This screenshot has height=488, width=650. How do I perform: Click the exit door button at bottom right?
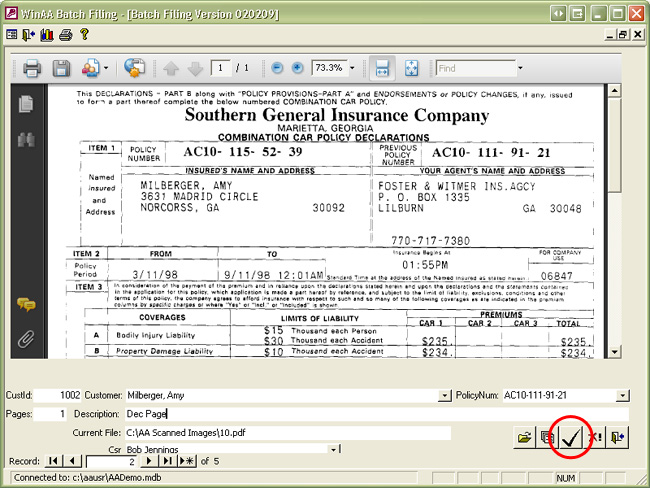click(618, 437)
